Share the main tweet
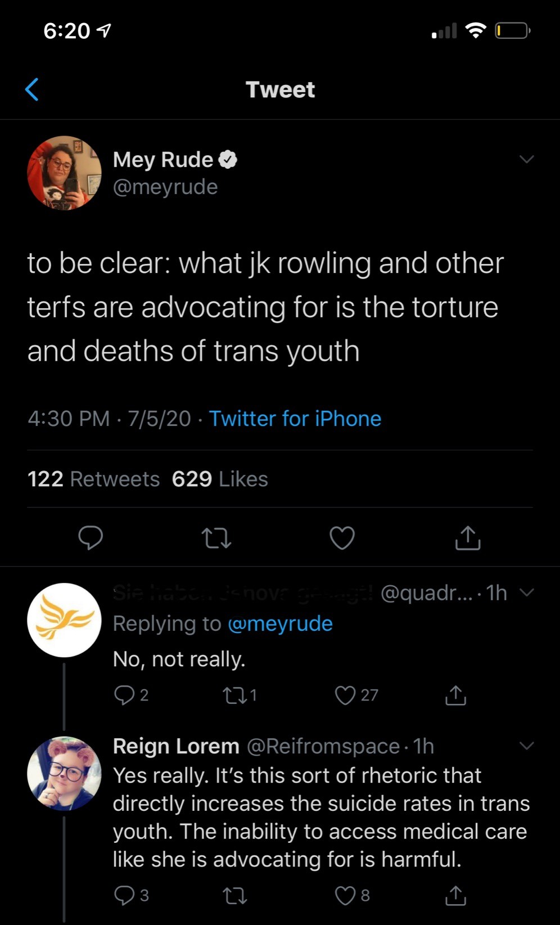Viewport: 560px width, 925px height. point(468,537)
